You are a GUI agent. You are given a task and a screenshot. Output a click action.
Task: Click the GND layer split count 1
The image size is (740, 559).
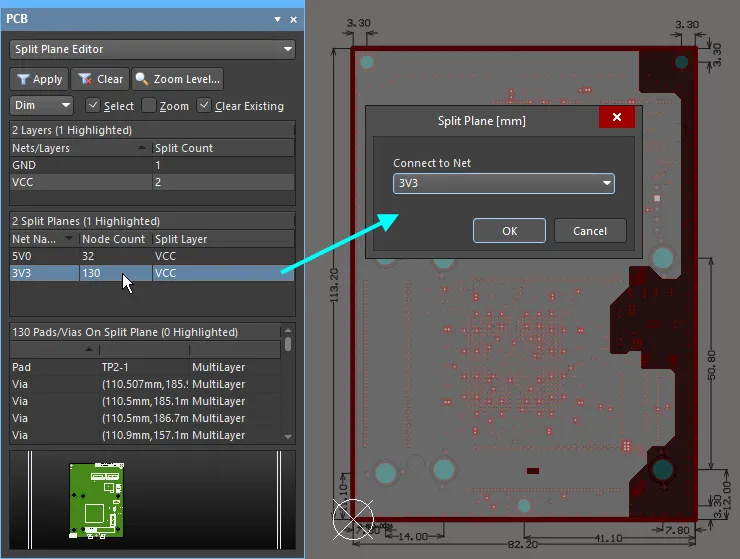[224, 165]
